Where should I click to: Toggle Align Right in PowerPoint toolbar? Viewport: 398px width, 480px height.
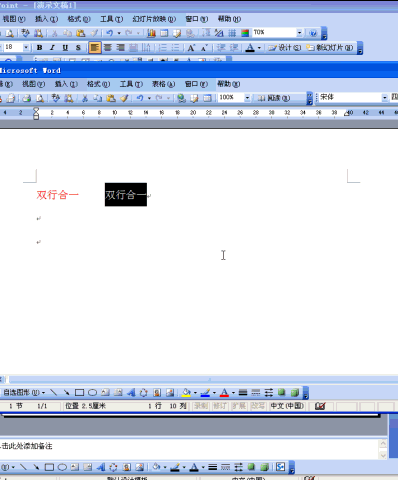[120, 48]
